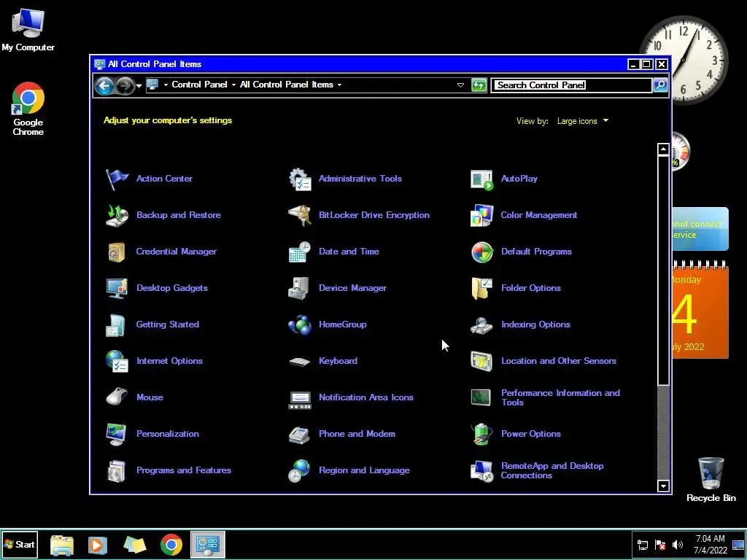Open the HomeGroup spheres icon

click(300, 324)
